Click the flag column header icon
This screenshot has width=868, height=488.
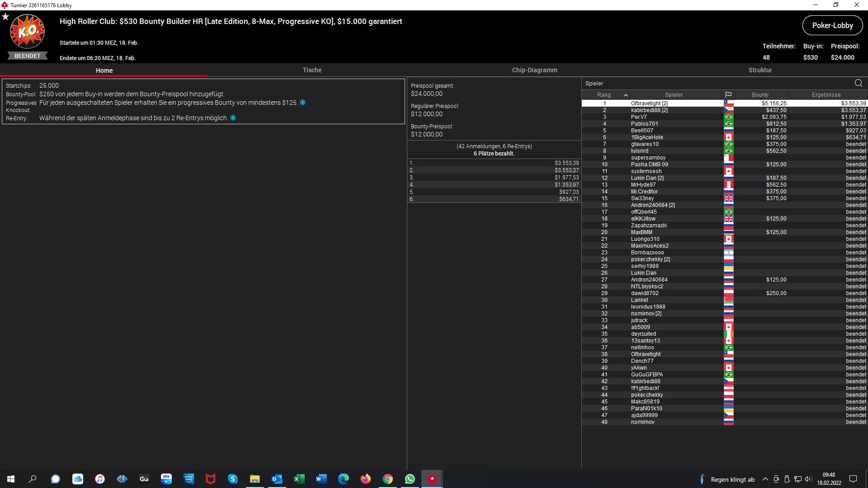pos(728,95)
